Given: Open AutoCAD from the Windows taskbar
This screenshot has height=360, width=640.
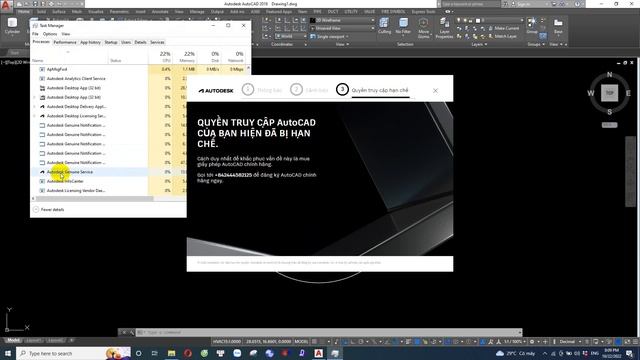Looking at the screenshot, I should (318, 353).
